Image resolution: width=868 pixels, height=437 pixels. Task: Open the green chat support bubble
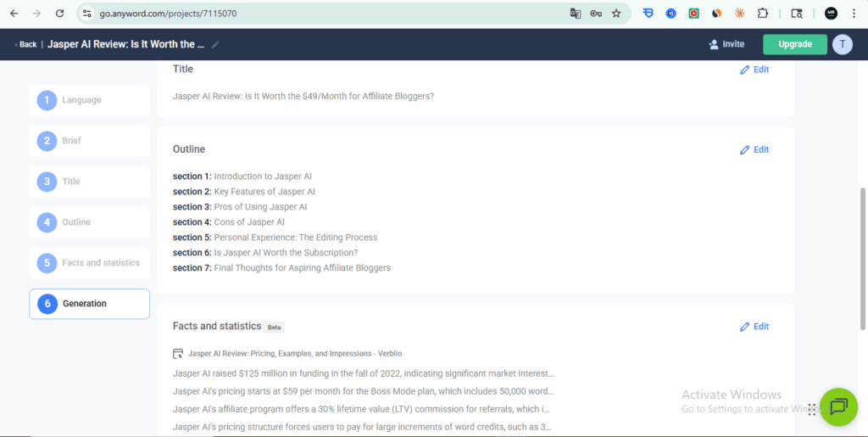[x=838, y=407]
